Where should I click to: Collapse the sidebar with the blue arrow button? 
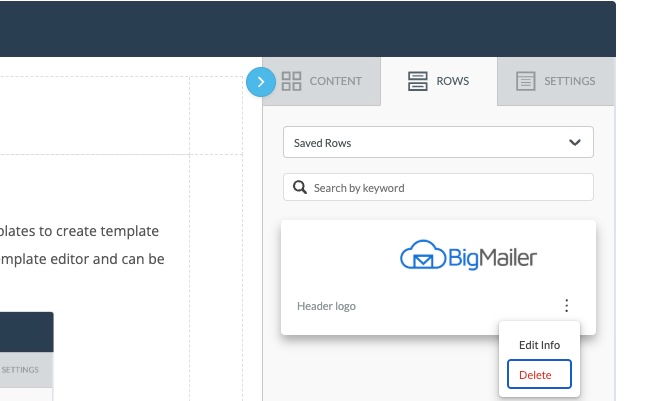[261, 82]
